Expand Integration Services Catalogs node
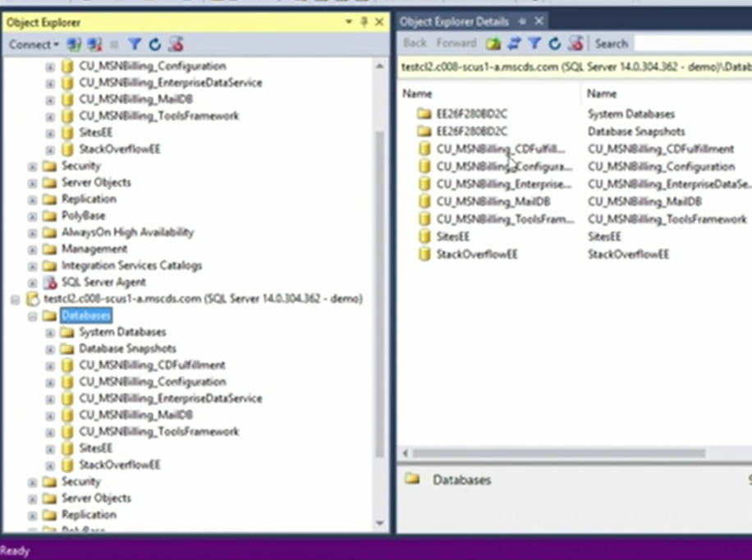 click(32, 266)
